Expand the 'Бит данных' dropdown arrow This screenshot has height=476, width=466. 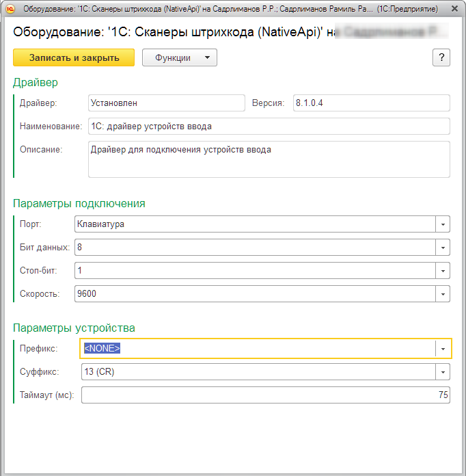[x=443, y=248]
